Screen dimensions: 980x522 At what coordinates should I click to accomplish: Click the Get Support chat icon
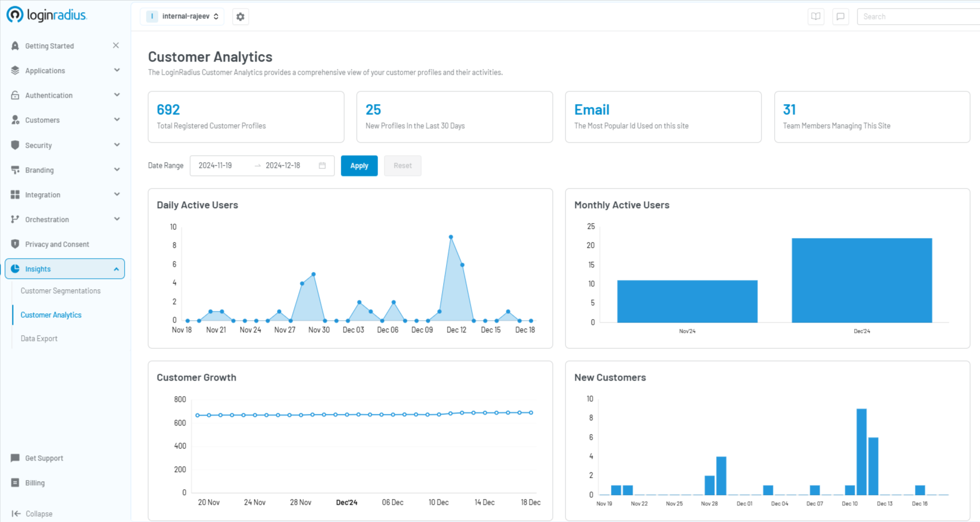click(x=16, y=458)
